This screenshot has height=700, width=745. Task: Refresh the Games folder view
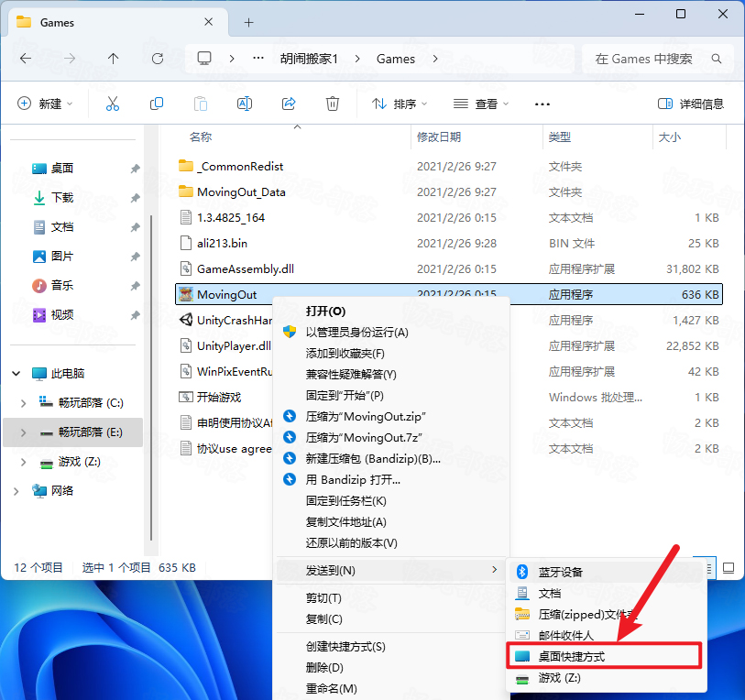158,59
